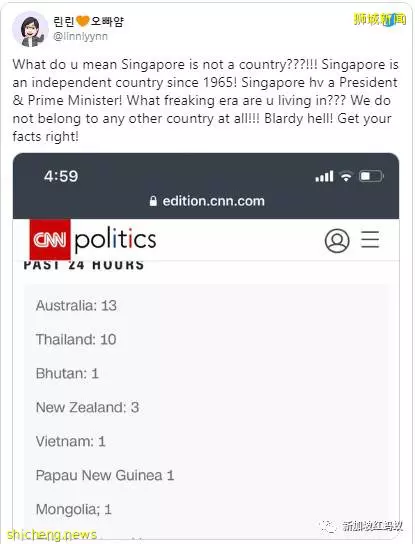The image size is (415, 544).
Task: Click the cellular signal bars icon
Action: pyautogui.click(x=324, y=176)
